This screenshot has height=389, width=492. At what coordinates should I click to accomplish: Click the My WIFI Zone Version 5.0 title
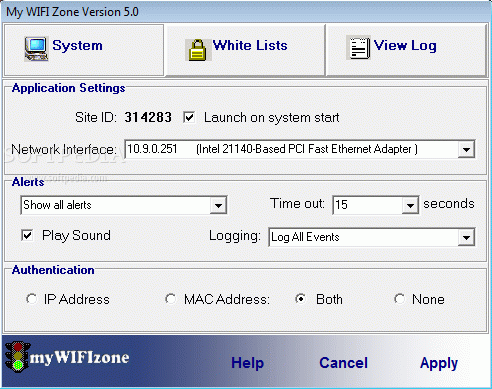(x=72, y=12)
